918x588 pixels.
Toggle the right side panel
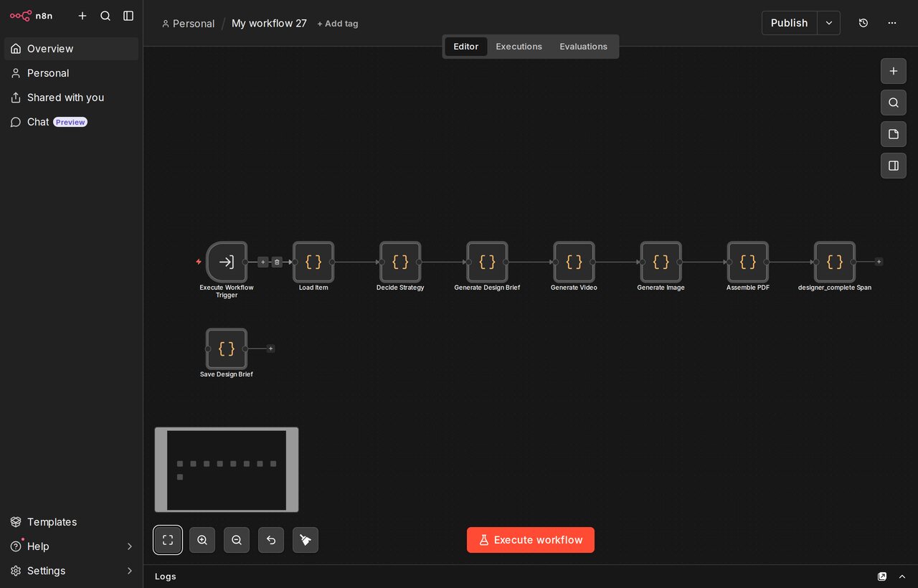894,166
